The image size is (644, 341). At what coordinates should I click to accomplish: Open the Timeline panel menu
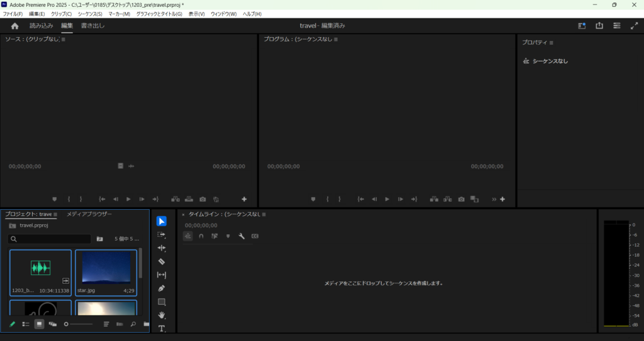(x=264, y=214)
